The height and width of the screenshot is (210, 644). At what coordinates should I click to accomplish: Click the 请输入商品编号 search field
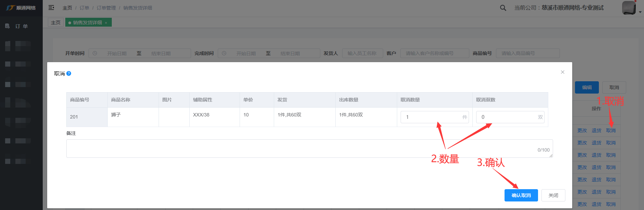click(527, 53)
